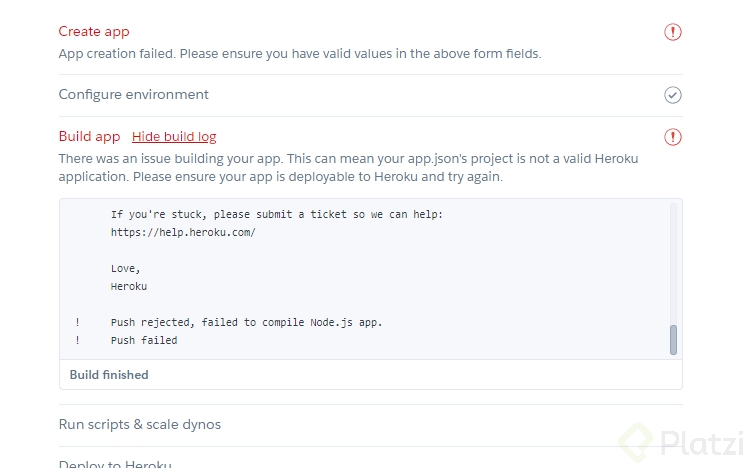This screenshot has width=751, height=468.
Task: Click the build log scrollbar thumb
Action: pyautogui.click(x=673, y=339)
